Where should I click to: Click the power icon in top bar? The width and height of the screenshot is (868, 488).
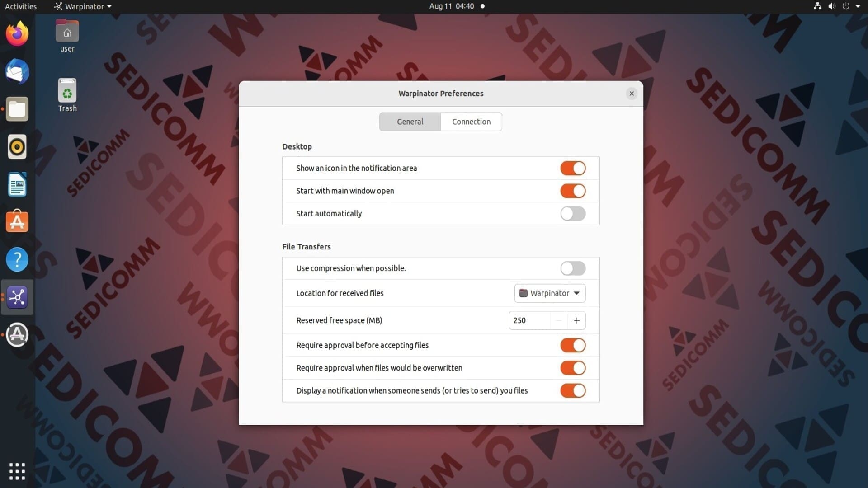point(845,6)
